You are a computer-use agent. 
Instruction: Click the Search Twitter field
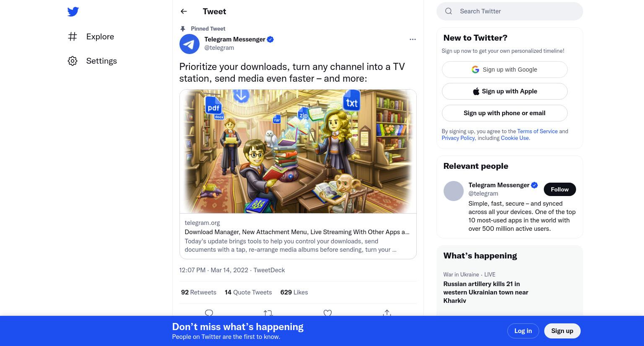tap(510, 11)
